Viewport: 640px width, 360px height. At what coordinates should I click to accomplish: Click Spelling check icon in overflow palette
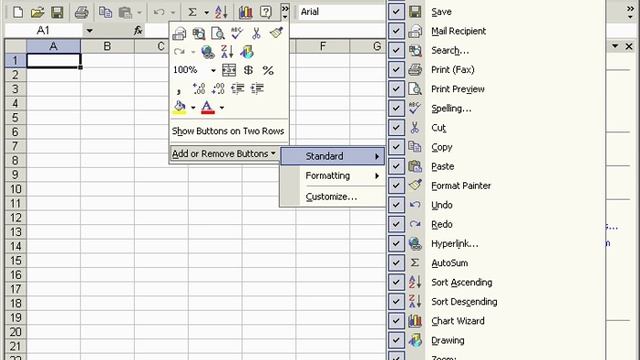click(x=237, y=33)
